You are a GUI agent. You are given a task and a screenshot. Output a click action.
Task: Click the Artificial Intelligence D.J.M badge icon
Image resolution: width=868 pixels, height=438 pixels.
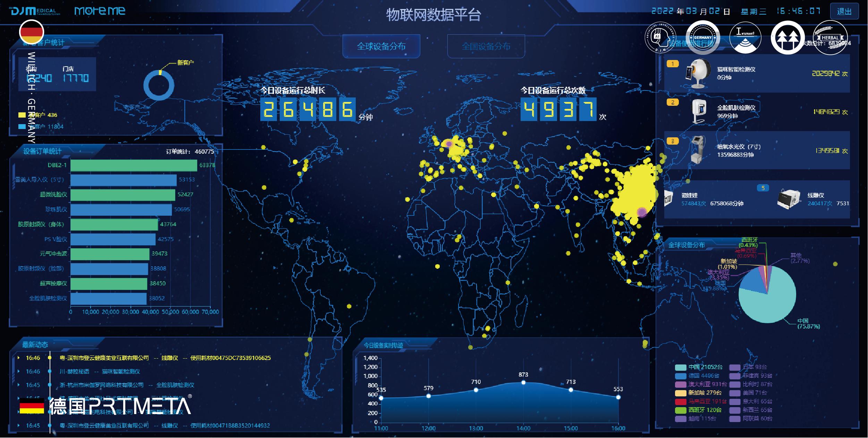(x=660, y=37)
